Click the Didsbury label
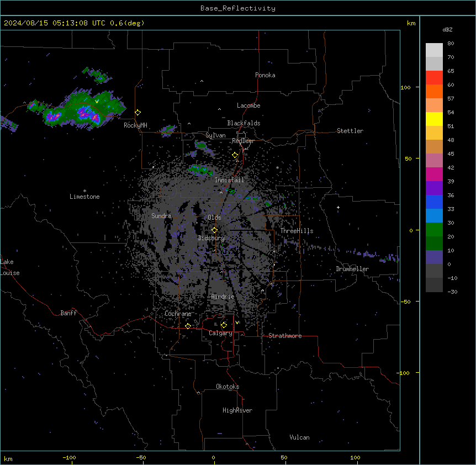The height and width of the screenshot is (465, 476). [x=211, y=238]
